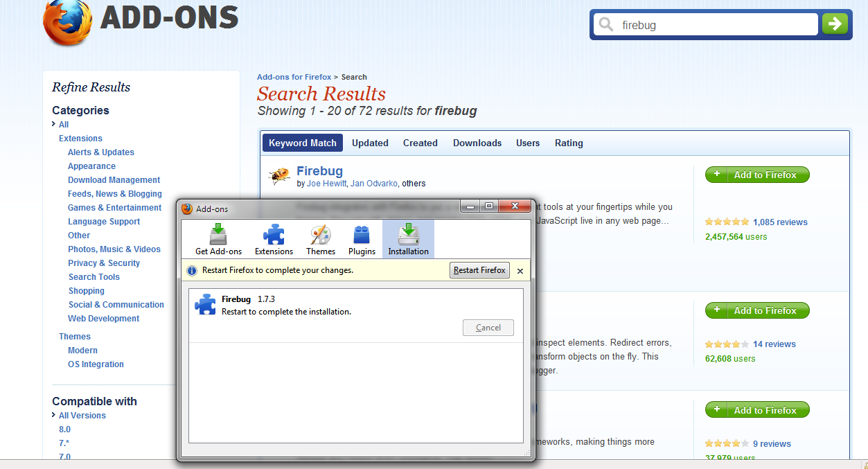The width and height of the screenshot is (868, 469).
Task: Filter by Privacy & Security
Action: click(x=104, y=263)
